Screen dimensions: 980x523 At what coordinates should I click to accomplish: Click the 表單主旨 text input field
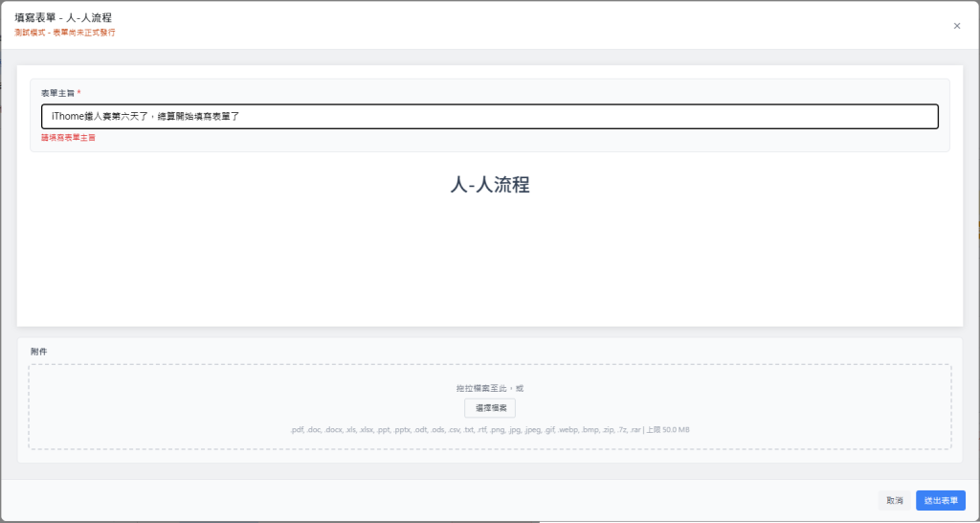coord(490,116)
